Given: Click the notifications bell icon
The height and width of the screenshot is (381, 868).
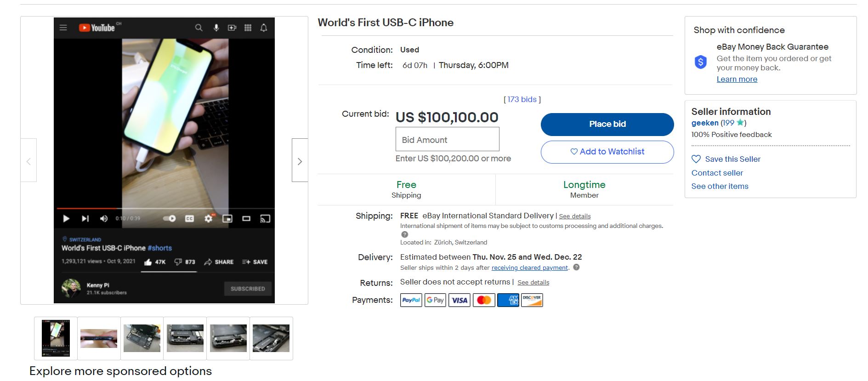Looking at the screenshot, I should pos(264,28).
